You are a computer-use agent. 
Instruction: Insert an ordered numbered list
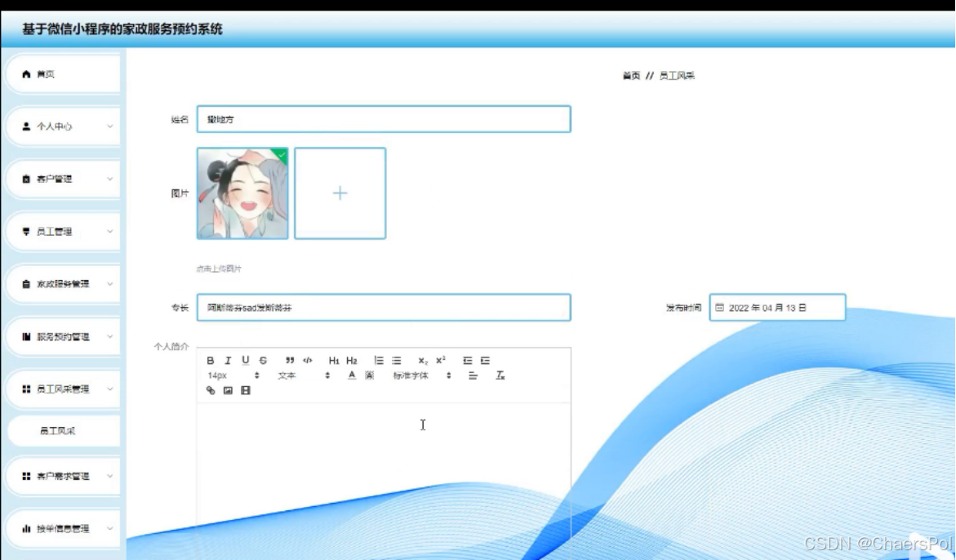(x=379, y=361)
